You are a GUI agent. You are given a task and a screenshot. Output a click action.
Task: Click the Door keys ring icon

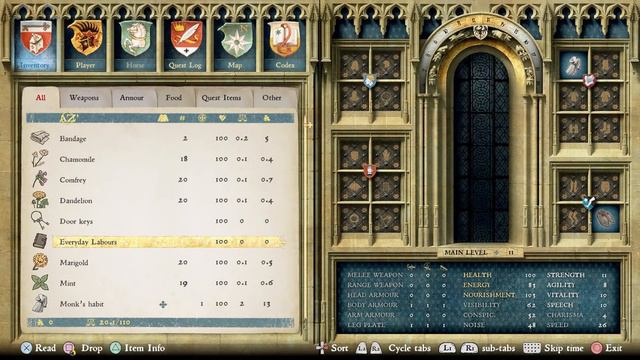click(40, 220)
